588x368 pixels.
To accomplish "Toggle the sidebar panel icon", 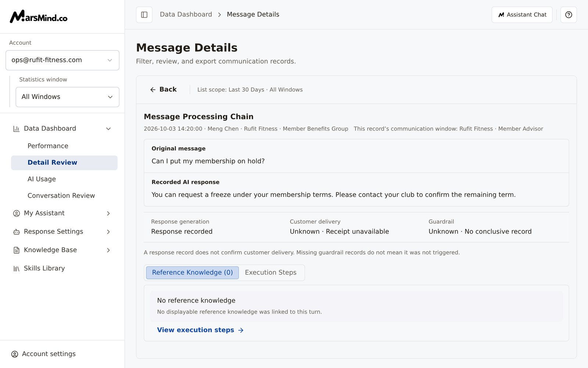I will 144,15.
